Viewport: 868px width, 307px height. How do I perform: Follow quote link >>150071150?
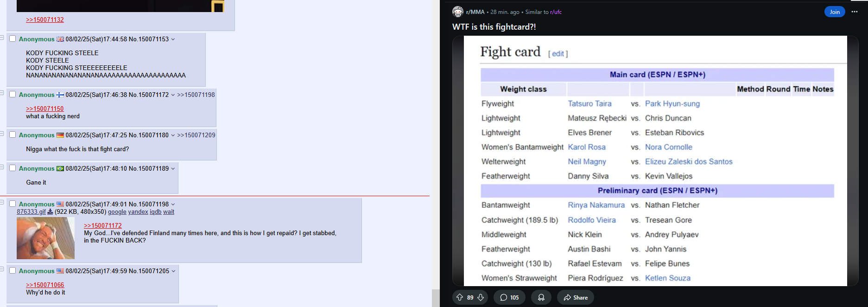[45, 109]
